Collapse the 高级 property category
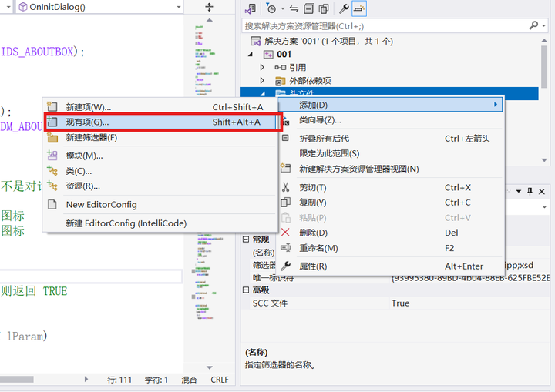This screenshot has width=555, height=392. pyautogui.click(x=246, y=290)
